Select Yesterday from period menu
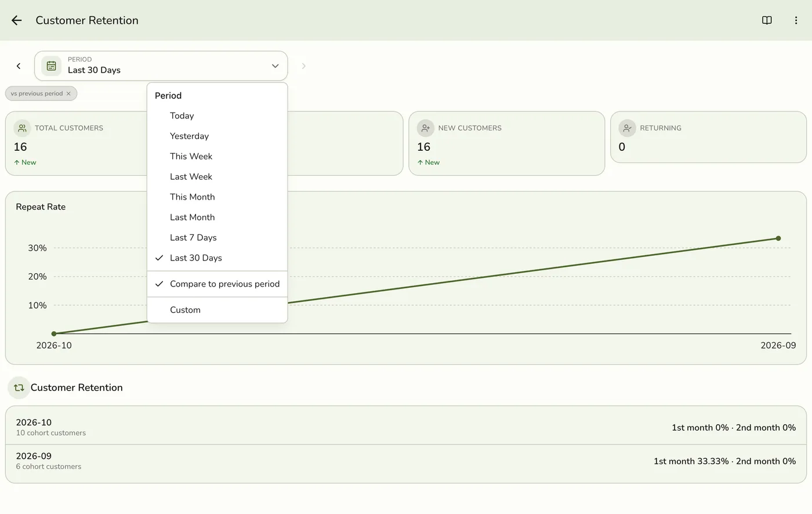Image resolution: width=812 pixels, height=514 pixels. click(217, 136)
